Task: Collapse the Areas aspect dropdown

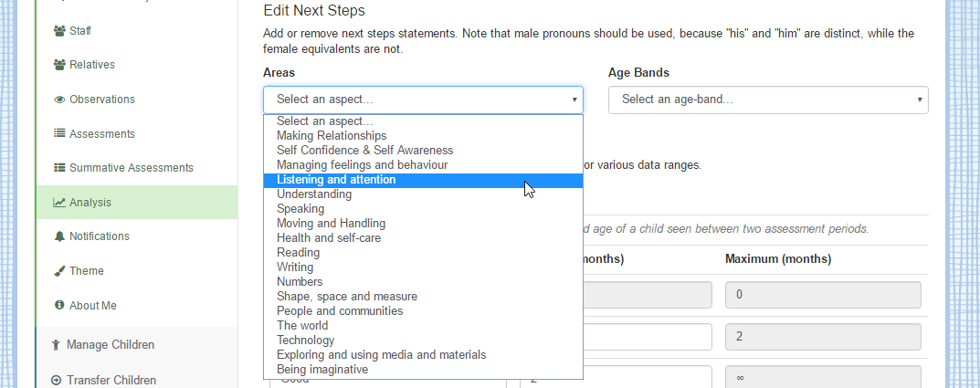Action: (423, 100)
